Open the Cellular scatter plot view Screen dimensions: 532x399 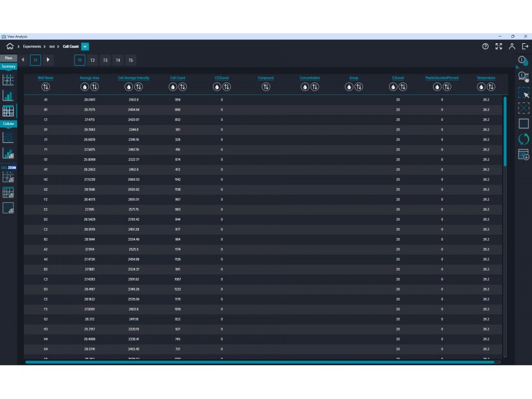8,138
